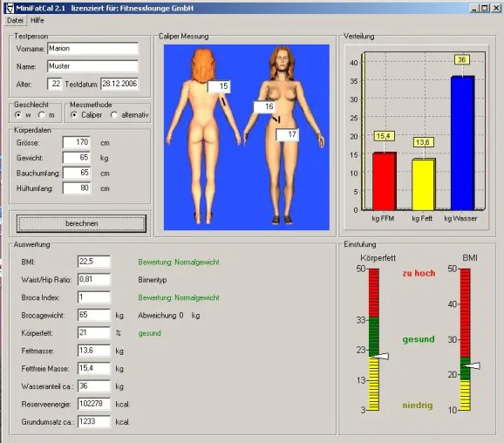Click the abdomen caliper value box showing 17
This screenshot has width=504, height=443.
[288, 134]
